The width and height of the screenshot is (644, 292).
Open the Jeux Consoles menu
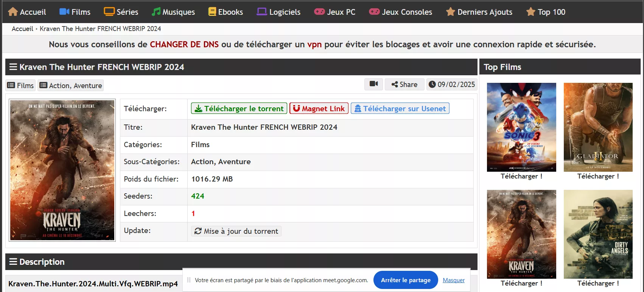400,12
